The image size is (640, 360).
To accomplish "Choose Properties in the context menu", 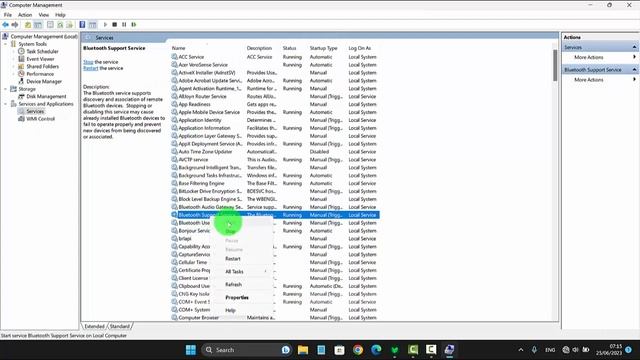I will (x=237, y=298).
